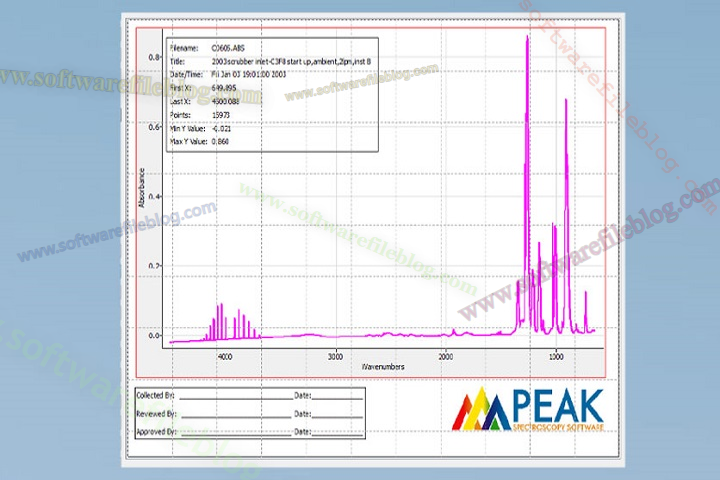This screenshot has height=480, width=720.
Task: Select the Last X value 4500.088
Action: [227, 101]
